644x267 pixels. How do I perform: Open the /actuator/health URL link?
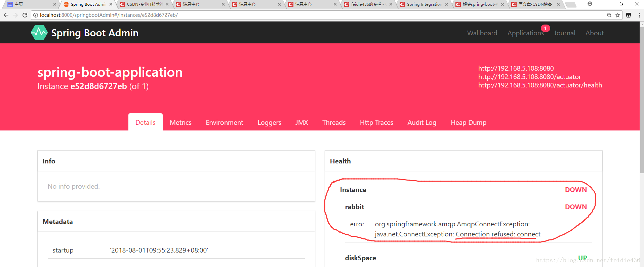[x=540, y=85]
